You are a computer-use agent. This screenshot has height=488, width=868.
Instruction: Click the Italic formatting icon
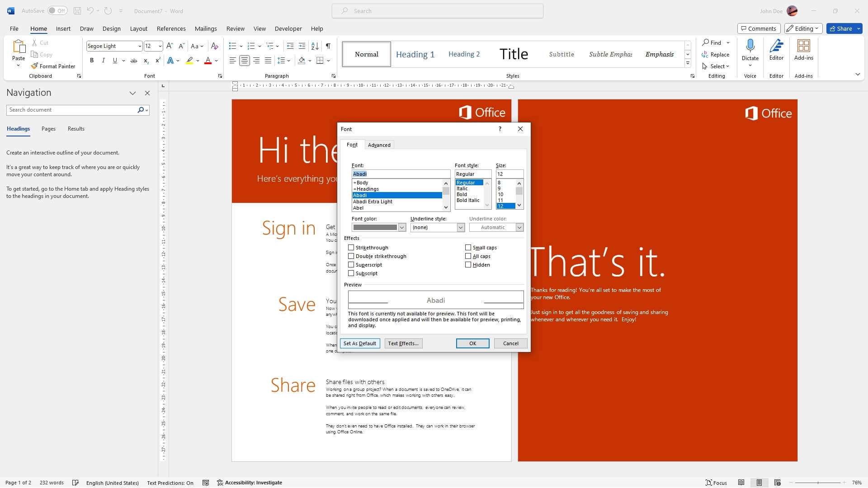pyautogui.click(x=104, y=61)
